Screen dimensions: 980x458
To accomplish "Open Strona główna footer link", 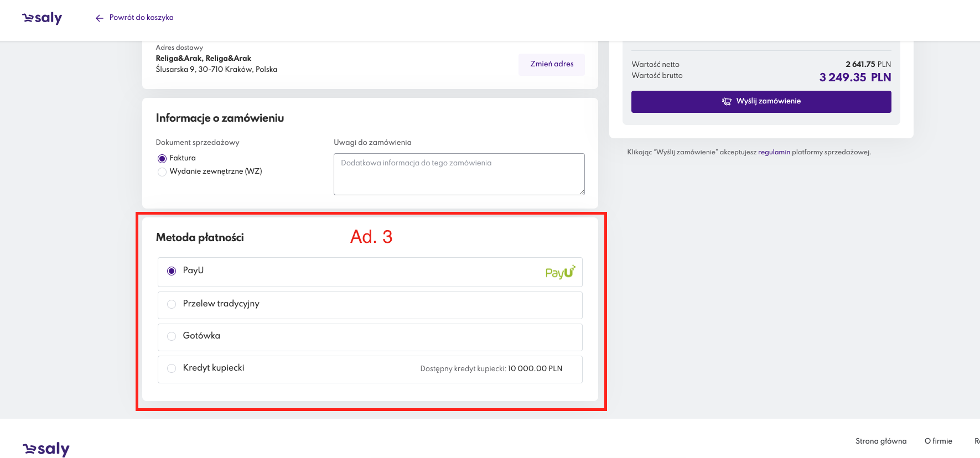I will tap(880, 441).
